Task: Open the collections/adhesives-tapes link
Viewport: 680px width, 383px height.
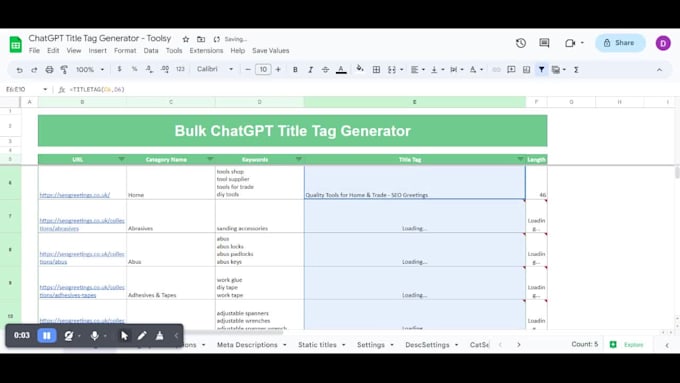Action: pyautogui.click(x=82, y=291)
